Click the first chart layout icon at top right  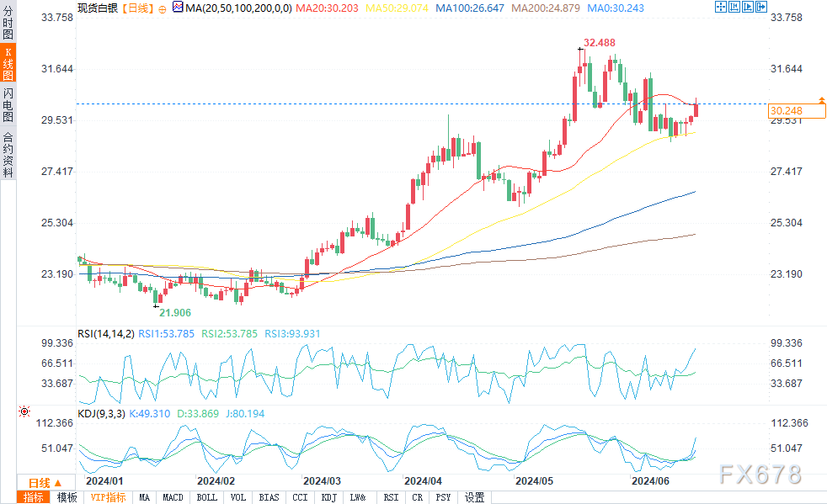pos(721,7)
